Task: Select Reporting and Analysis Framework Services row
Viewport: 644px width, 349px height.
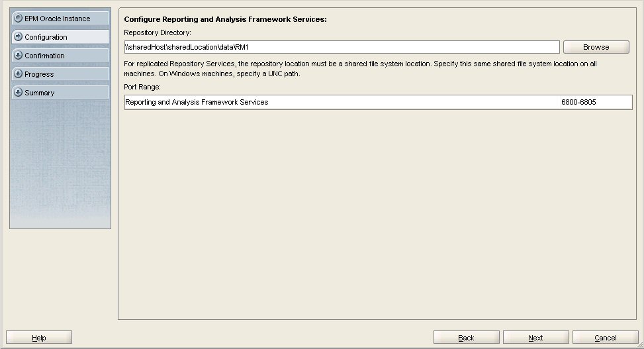Action: (379, 102)
